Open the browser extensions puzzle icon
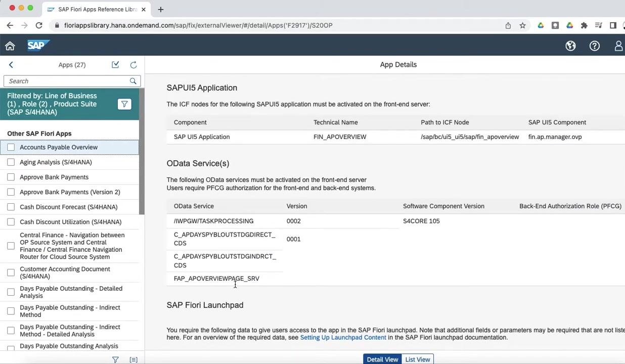This screenshot has width=625, height=364. (x=584, y=25)
